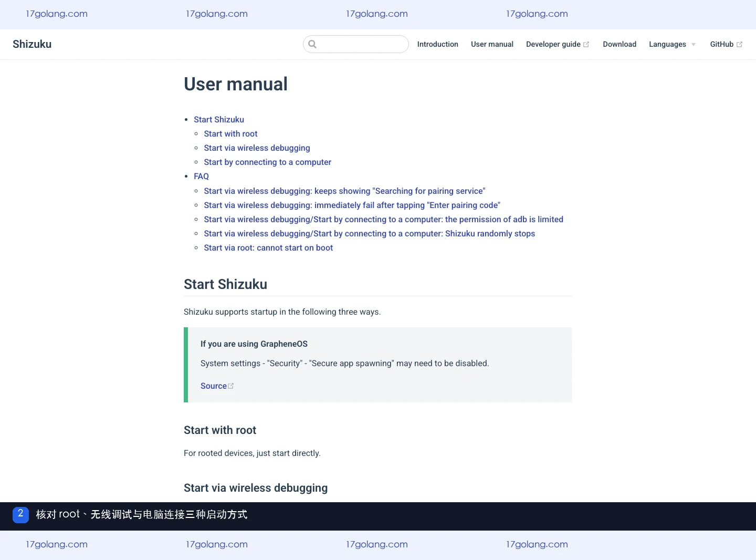Open the GrapheneOS Source link

tap(214, 386)
